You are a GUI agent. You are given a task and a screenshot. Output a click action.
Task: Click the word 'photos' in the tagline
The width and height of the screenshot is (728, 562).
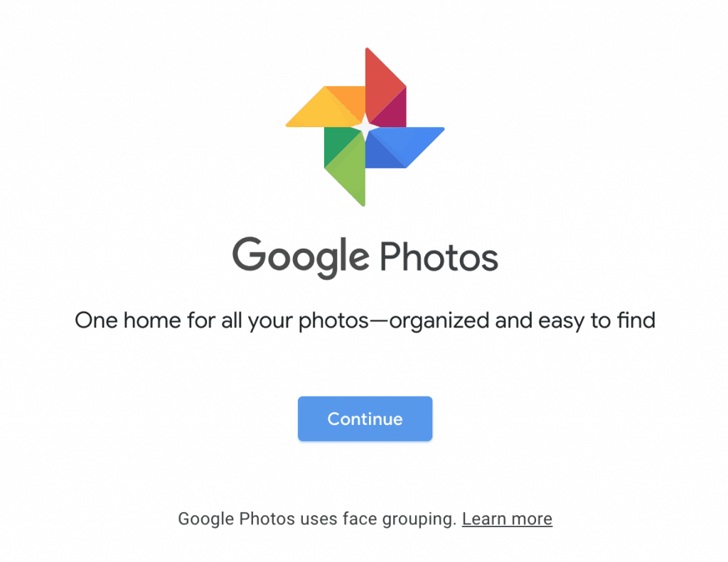pos(333,321)
